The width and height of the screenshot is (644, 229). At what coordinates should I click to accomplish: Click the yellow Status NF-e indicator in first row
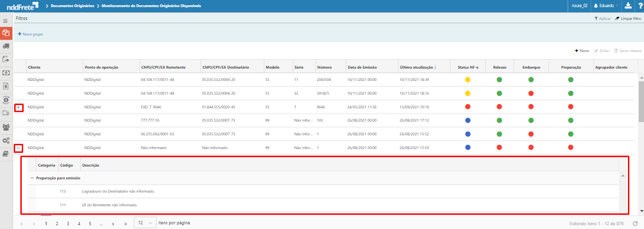click(468, 80)
